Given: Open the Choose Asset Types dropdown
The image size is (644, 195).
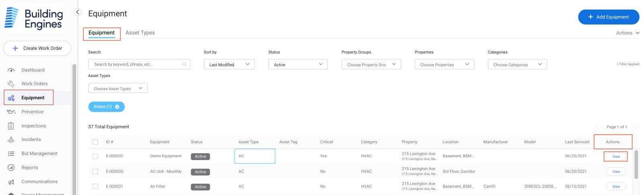Looking at the screenshot, I should point(118,88).
